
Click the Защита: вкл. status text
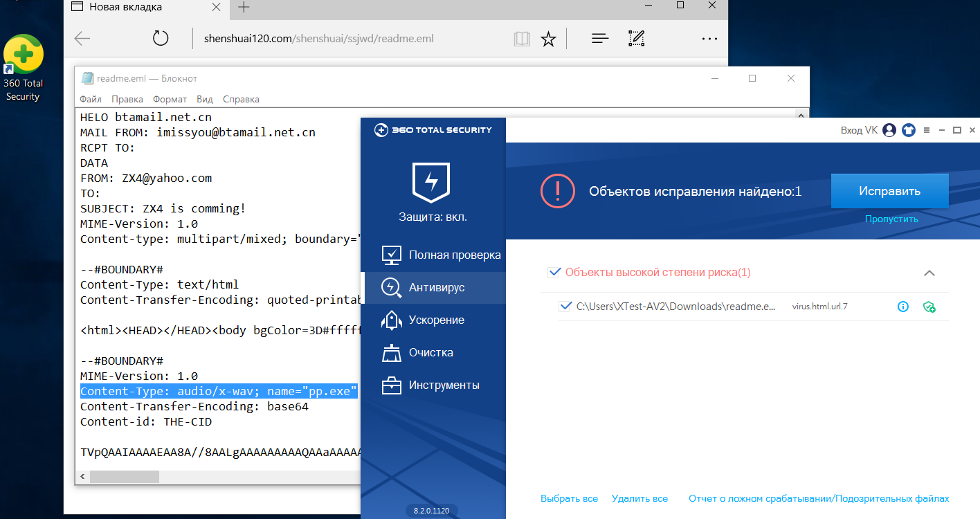(x=433, y=217)
